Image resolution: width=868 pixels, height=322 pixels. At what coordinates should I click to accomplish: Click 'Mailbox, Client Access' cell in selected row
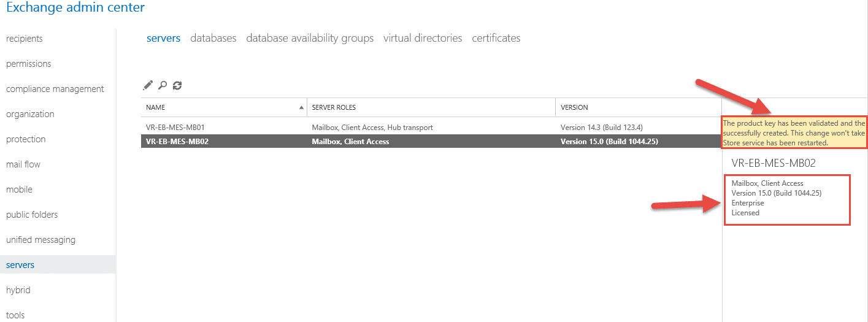pyautogui.click(x=350, y=142)
